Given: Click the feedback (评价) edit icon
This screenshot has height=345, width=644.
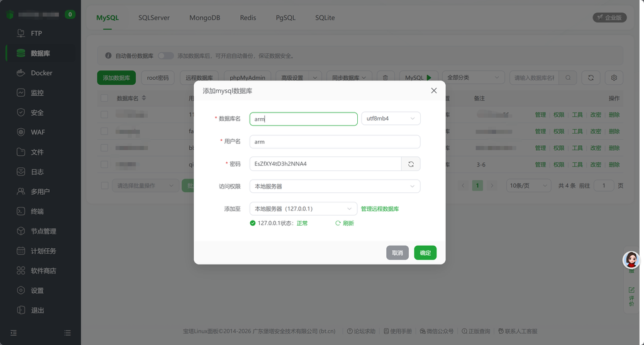Looking at the screenshot, I should point(631,290).
